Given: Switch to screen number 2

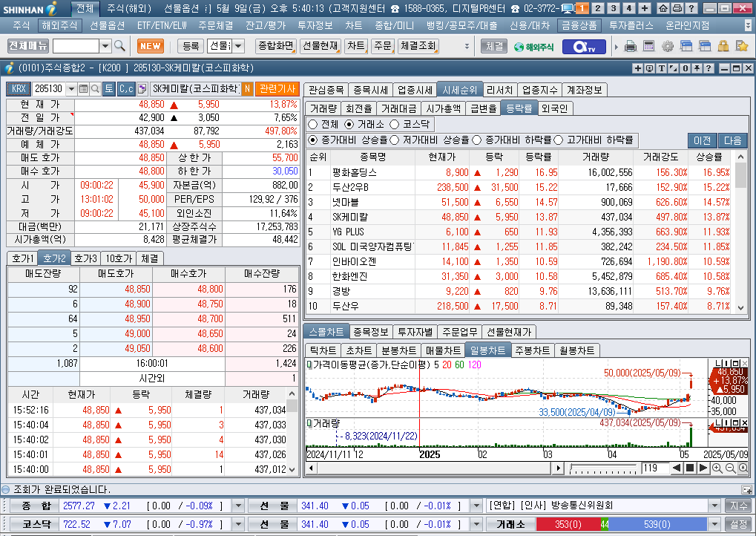Looking at the screenshot, I should (598, 8).
